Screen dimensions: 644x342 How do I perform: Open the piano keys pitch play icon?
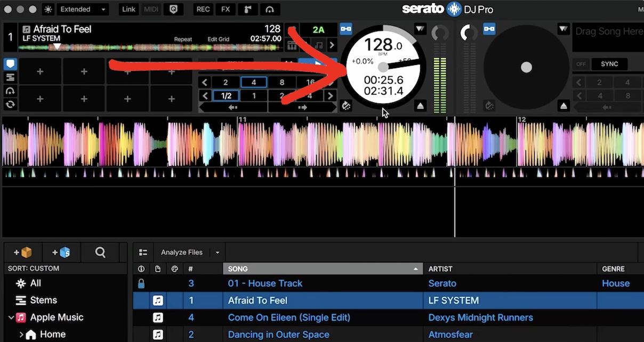[x=292, y=45]
